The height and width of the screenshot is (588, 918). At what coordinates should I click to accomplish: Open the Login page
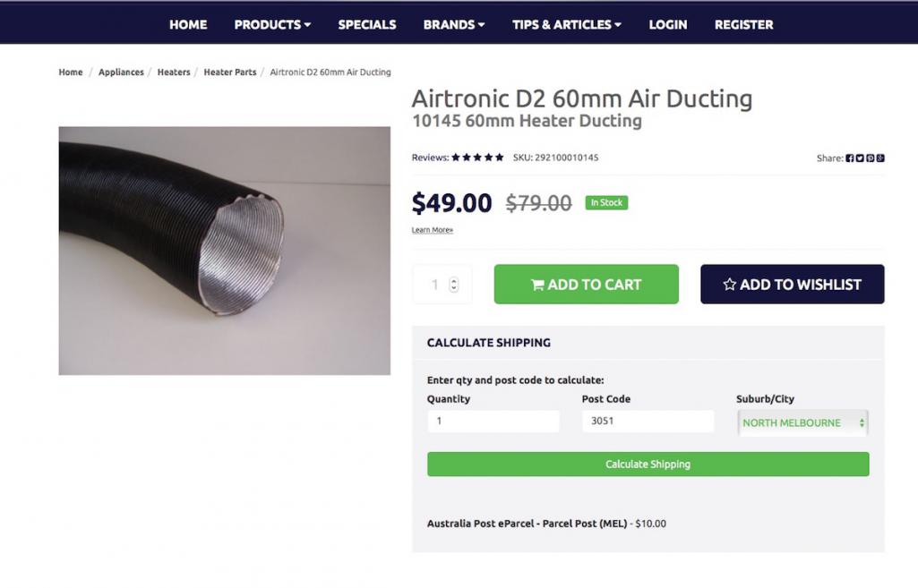[x=668, y=24]
